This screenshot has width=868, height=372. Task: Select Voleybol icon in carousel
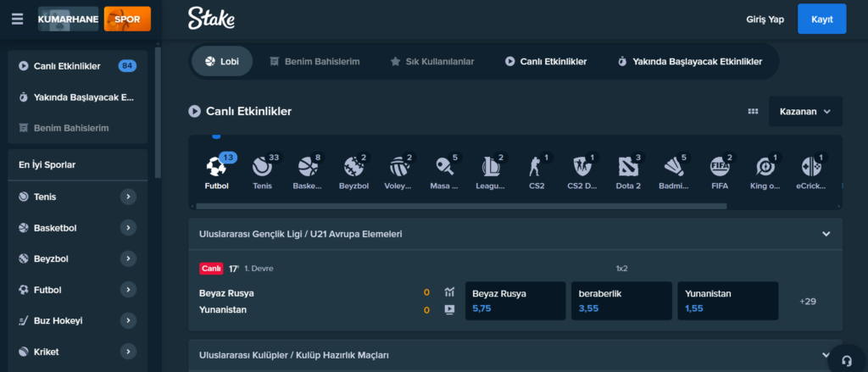tap(400, 172)
